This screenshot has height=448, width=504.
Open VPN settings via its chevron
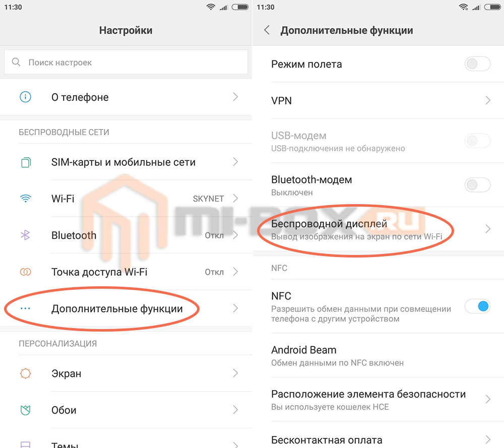(x=487, y=100)
